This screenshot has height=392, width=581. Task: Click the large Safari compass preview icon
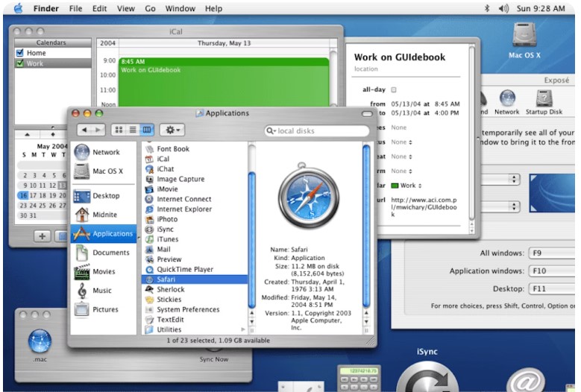click(309, 195)
